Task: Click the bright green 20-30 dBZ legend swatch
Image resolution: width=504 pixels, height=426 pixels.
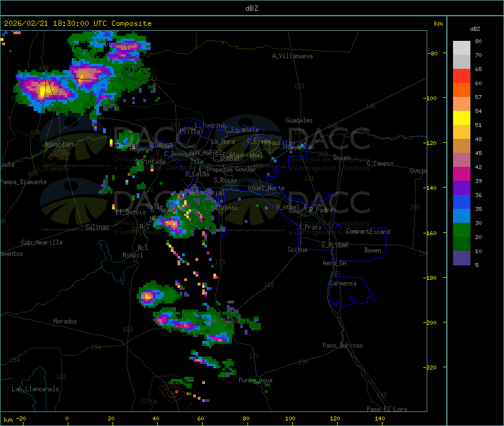Action: tap(461, 230)
